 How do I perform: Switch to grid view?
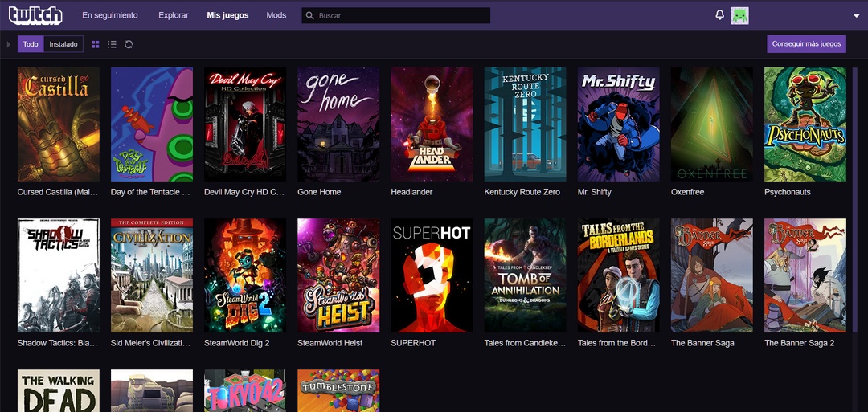95,44
